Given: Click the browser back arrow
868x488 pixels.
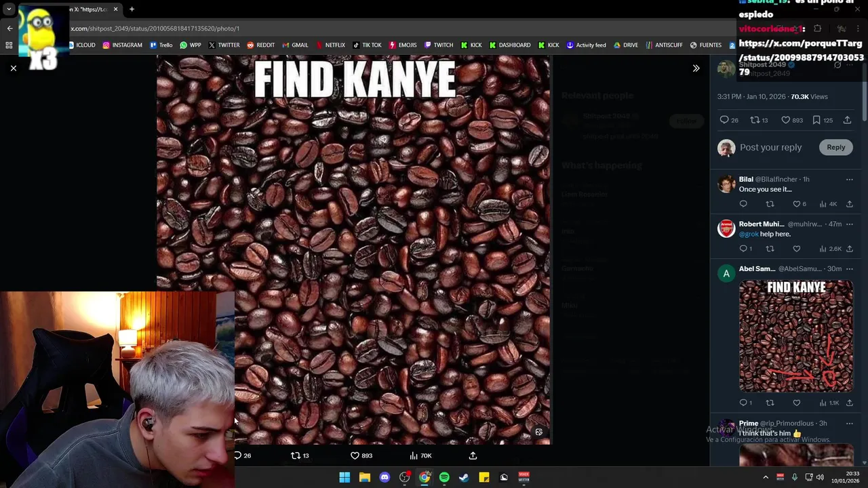Looking at the screenshot, I should pyautogui.click(x=9, y=28).
